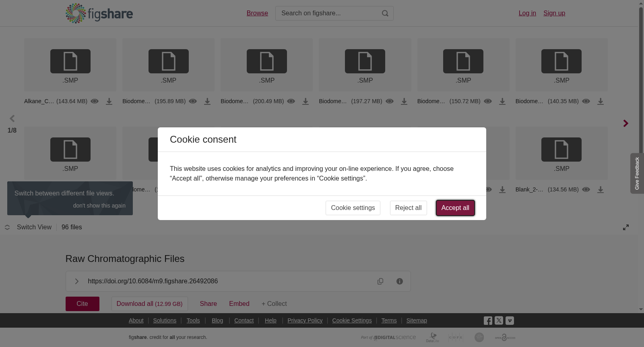Open the Share option
This screenshot has height=347, width=644.
pyautogui.click(x=208, y=304)
